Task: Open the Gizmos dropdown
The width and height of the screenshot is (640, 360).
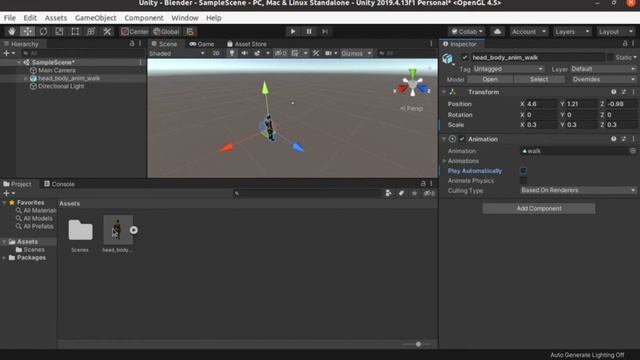Action: [356, 53]
